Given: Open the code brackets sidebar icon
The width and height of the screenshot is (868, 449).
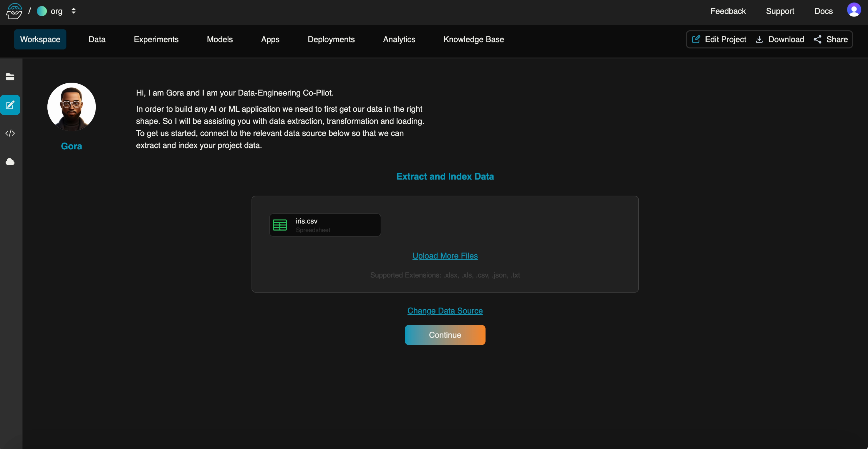Looking at the screenshot, I should click(x=10, y=133).
